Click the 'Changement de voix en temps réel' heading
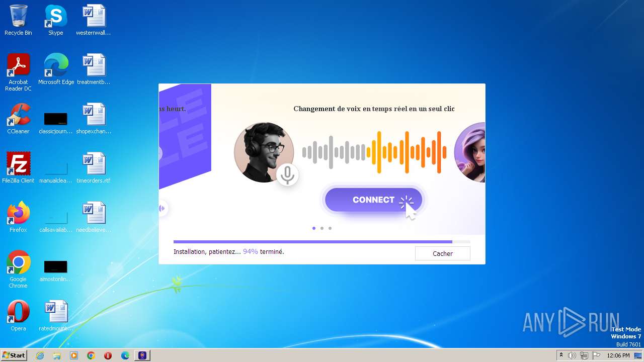 [374, 109]
